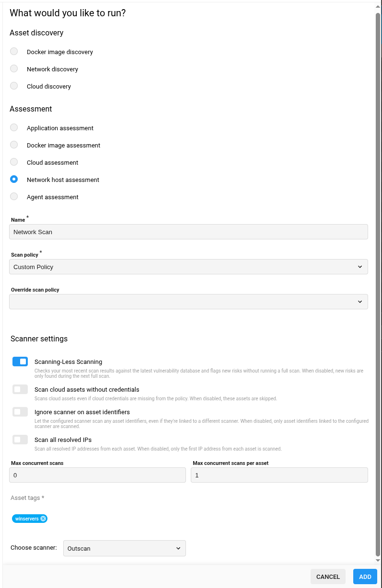
Task: Turn on Ignore scanner on asset identifiers
Action: coord(20,412)
